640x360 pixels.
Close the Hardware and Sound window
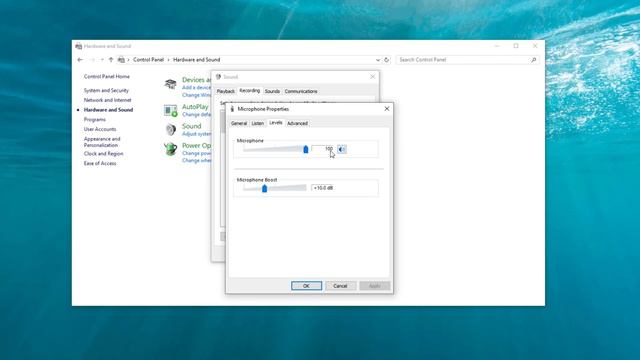click(535, 46)
